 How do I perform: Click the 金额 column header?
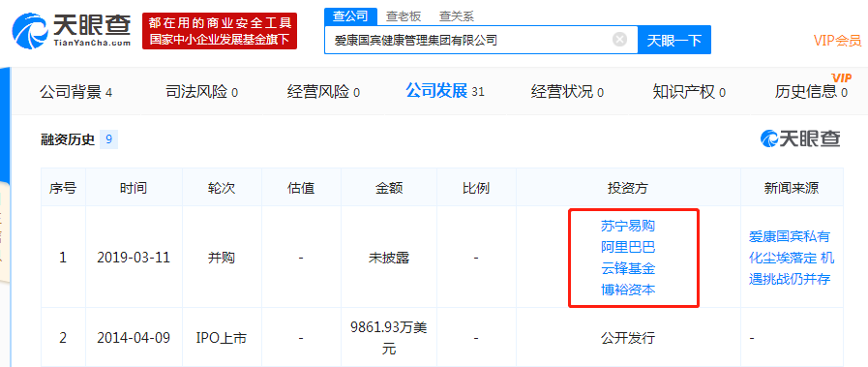tap(389, 188)
